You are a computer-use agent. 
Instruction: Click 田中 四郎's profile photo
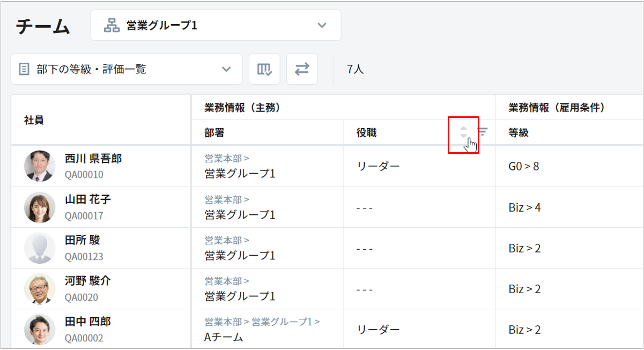(40, 330)
